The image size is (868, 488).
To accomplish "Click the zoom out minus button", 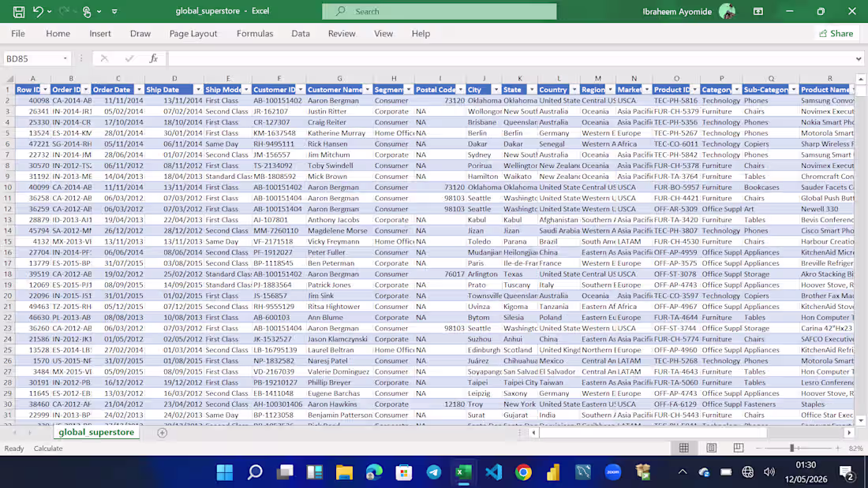I will (x=758, y=448).
